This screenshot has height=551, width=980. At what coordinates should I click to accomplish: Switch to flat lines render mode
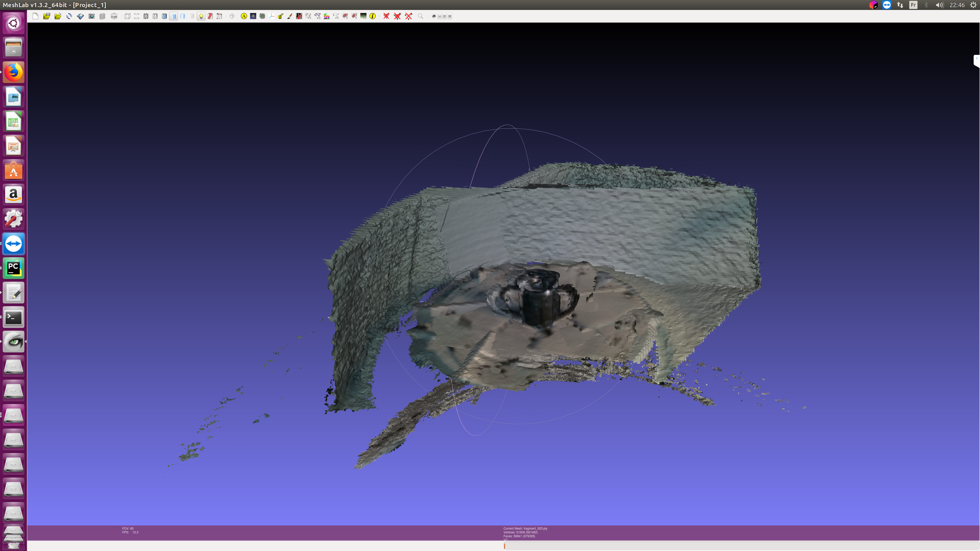[x=164, y=16]
